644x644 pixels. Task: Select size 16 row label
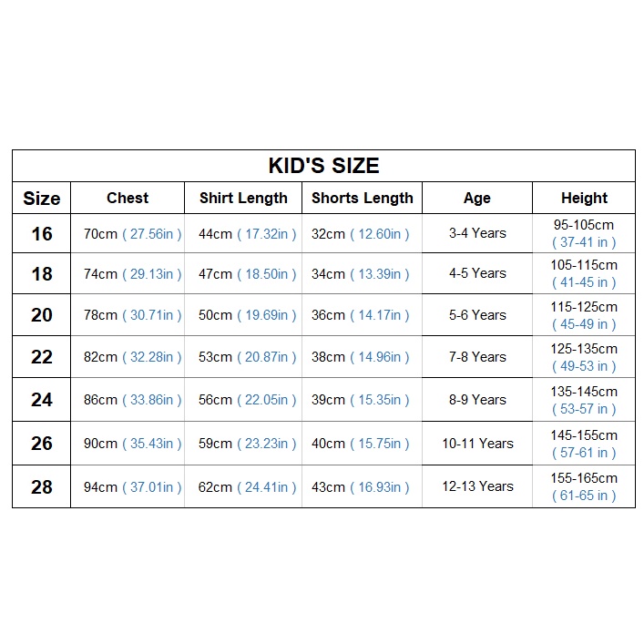click(42, 234)
